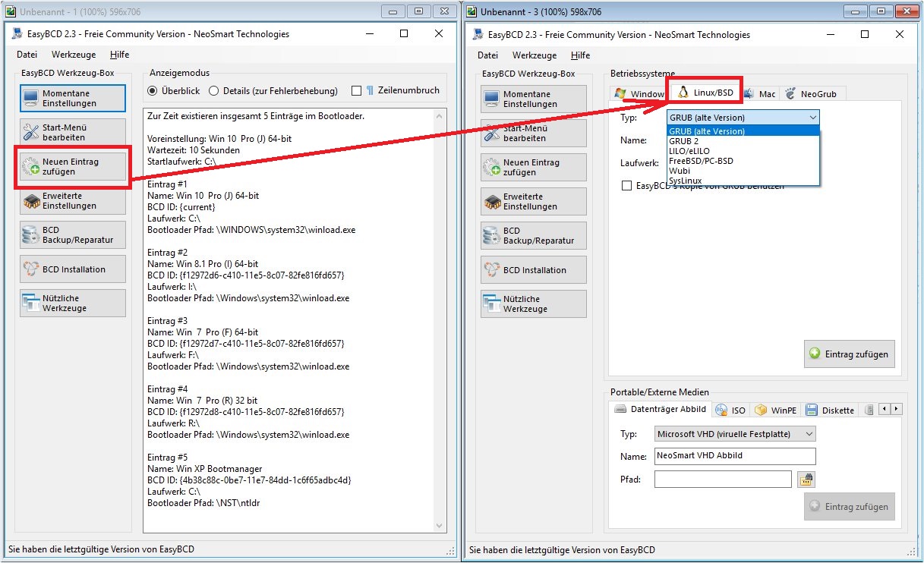
Task: Open BCD Backup/Reparatur in Unbenannt - 1 window
Action: point(73,234)
